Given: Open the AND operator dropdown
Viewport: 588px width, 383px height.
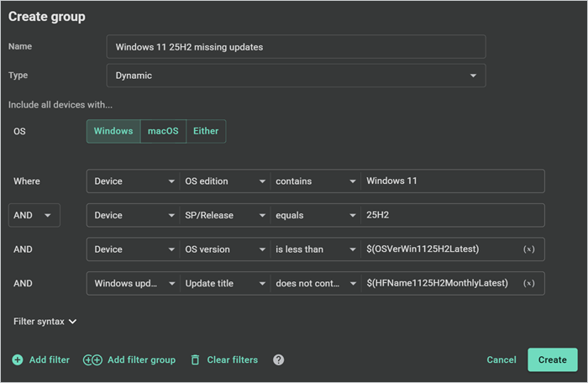Looking at the screenshot, I should pos(34,215).
